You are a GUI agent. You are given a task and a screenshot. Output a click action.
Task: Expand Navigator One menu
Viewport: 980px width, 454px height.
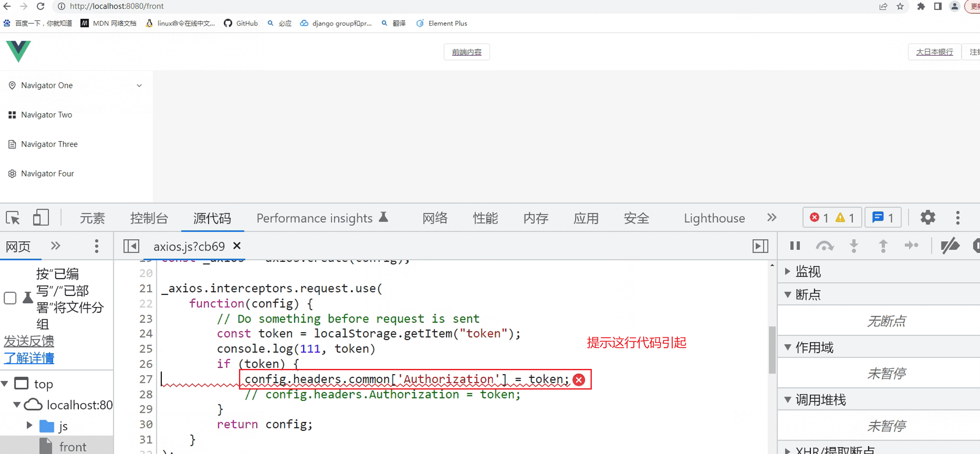(x=76, y=85)
